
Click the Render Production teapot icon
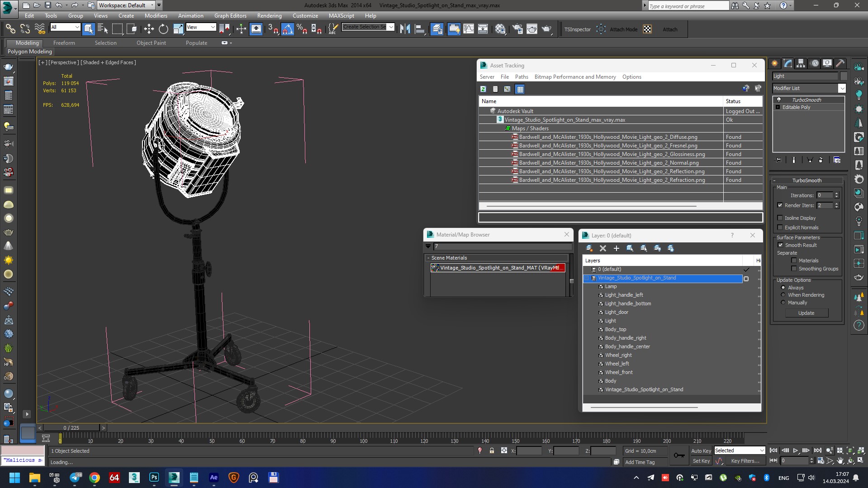point(547,29)
